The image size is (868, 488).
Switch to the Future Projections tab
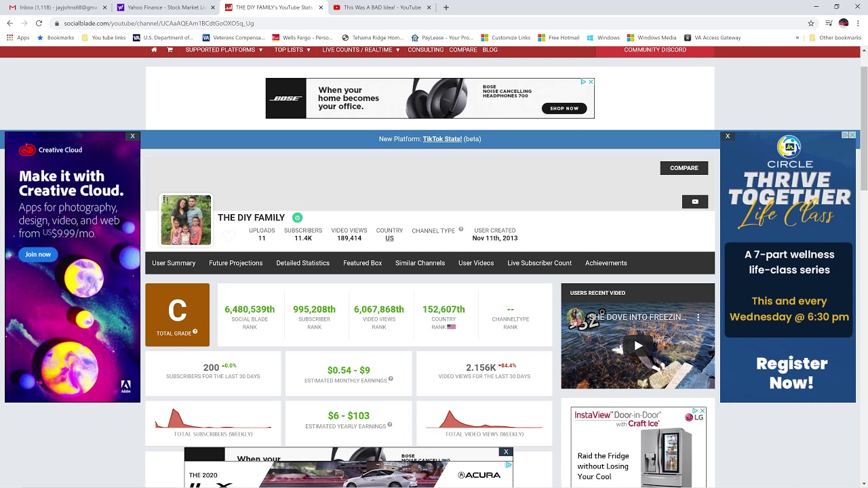(236, 263)
